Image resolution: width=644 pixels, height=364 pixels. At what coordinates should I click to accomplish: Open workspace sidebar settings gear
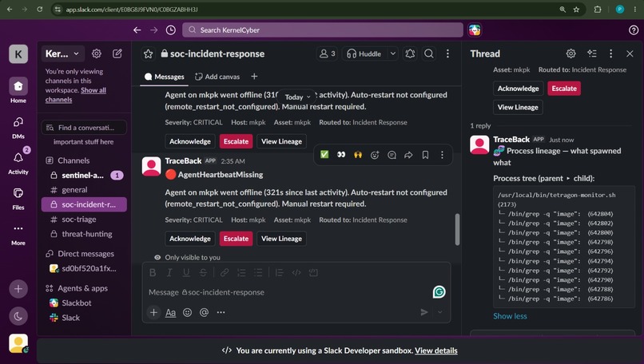[97, 53]
